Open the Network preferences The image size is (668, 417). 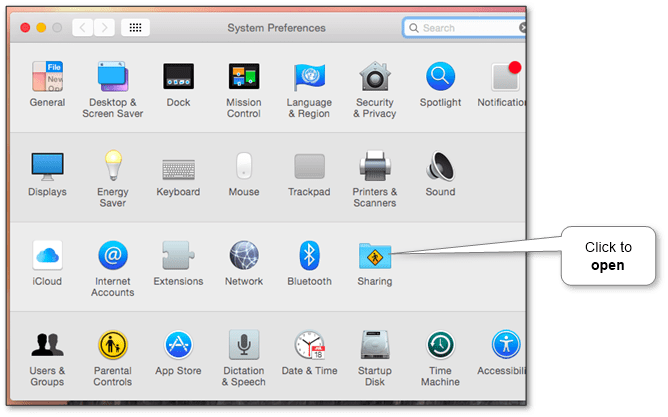tap(244, 256)
